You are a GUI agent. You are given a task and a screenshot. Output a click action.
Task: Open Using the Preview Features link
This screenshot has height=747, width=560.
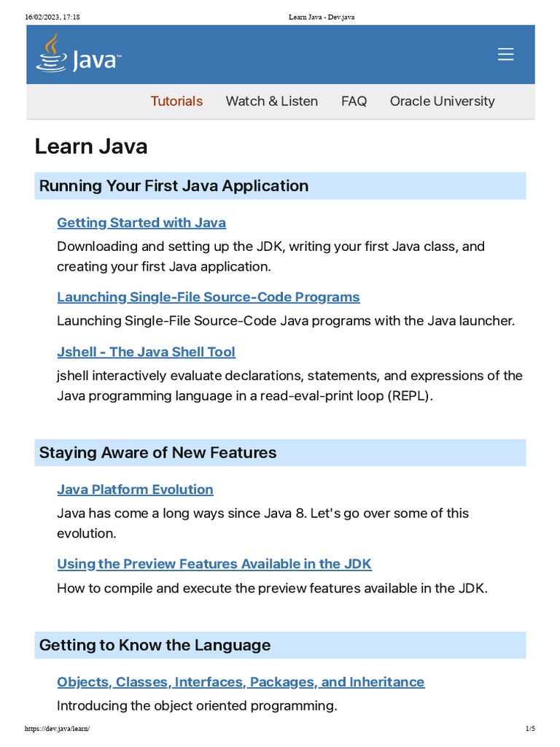(x=214, y=564)
